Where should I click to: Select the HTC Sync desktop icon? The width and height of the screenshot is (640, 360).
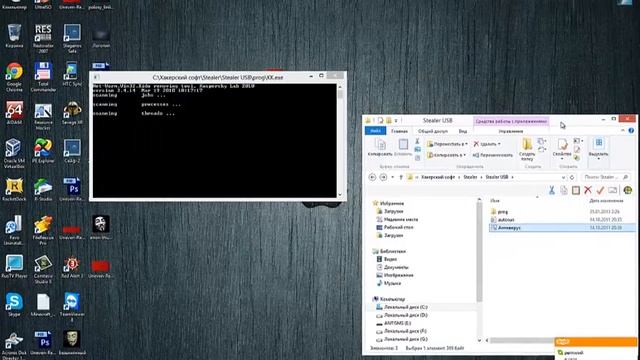point(72,74)
